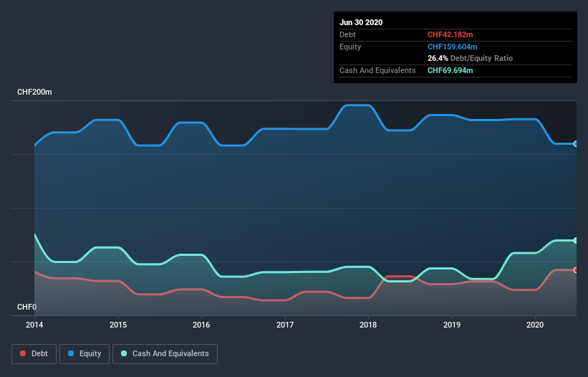Toggle Cash And Equivalents legend button
Image resolution: width=588 pixels, height=377 pixels.
coord(165,354)
